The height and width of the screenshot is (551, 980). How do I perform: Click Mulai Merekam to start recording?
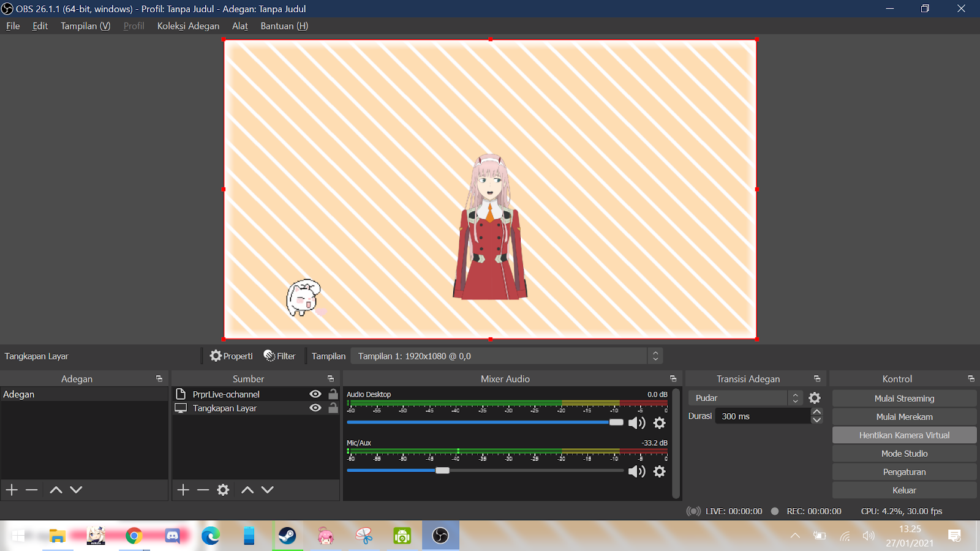click(904, 417)
